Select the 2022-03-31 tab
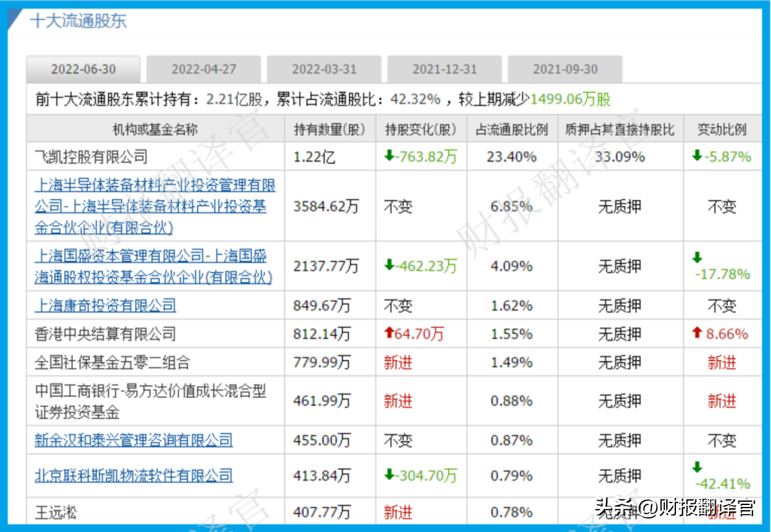This screenshot has width=771, height=532. coord(324,69)
